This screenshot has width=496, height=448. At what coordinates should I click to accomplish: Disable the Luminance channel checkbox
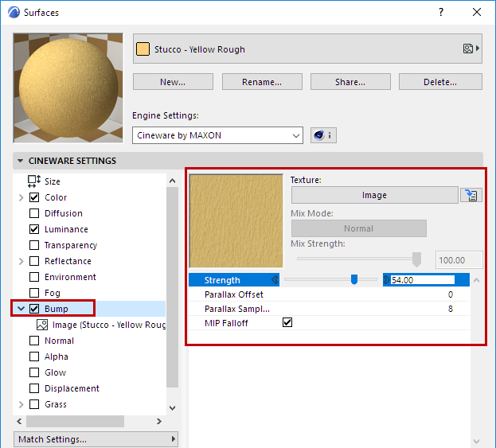click(x=34, y=229)
